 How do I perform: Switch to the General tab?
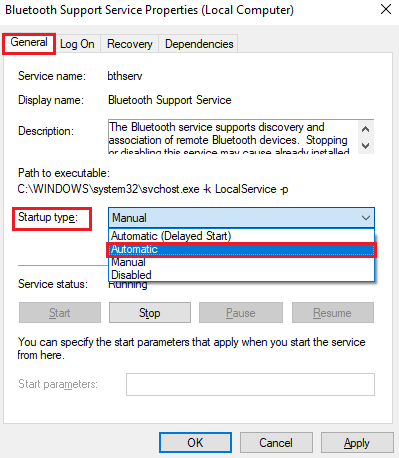click(x=29, y=43)
